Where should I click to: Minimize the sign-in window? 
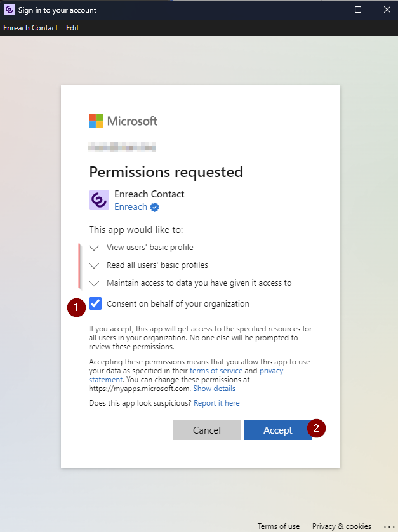pos(328,10)
